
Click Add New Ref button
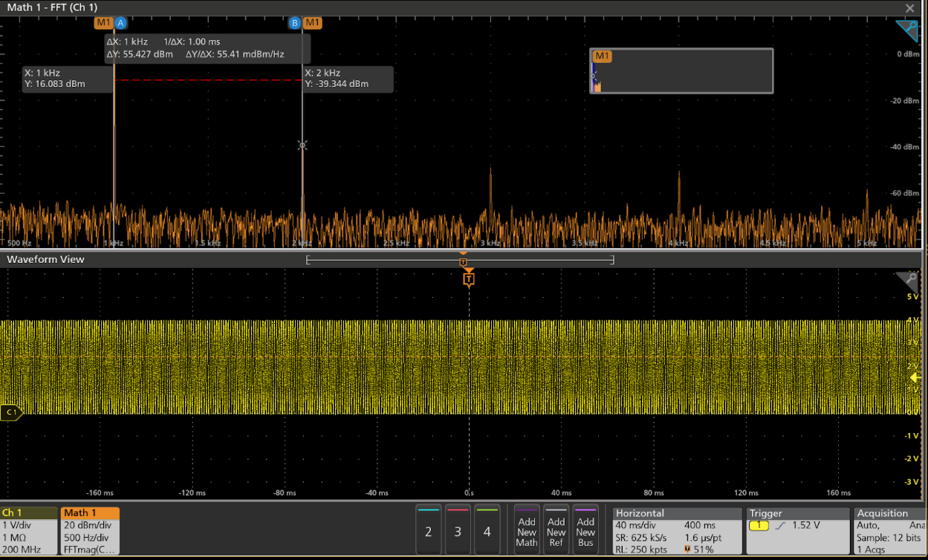click(x=556, y=530)
